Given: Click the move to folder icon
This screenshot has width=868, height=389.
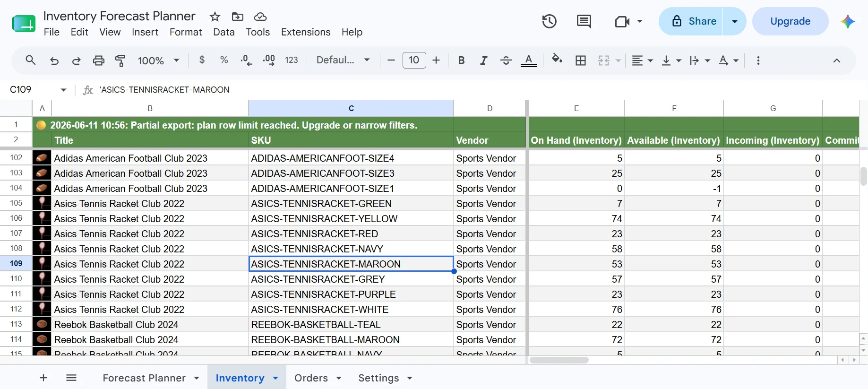Looking at the screenshot, I should click(238, 17).
